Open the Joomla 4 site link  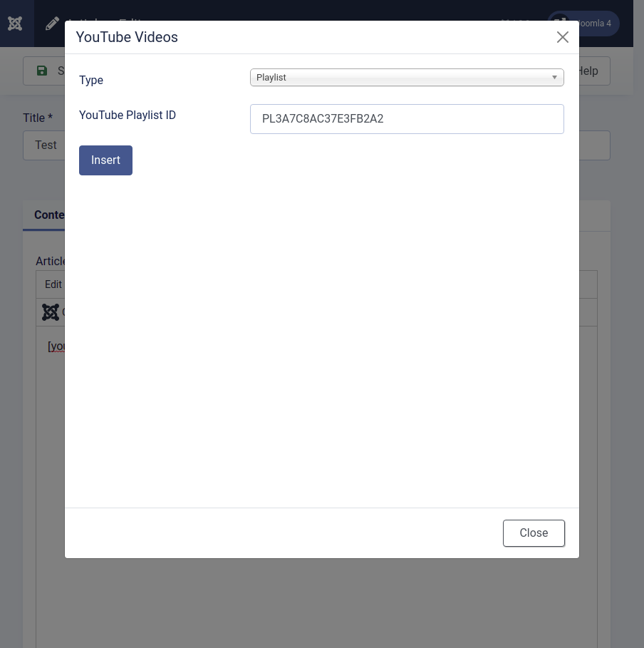click(x=595, y=24)
